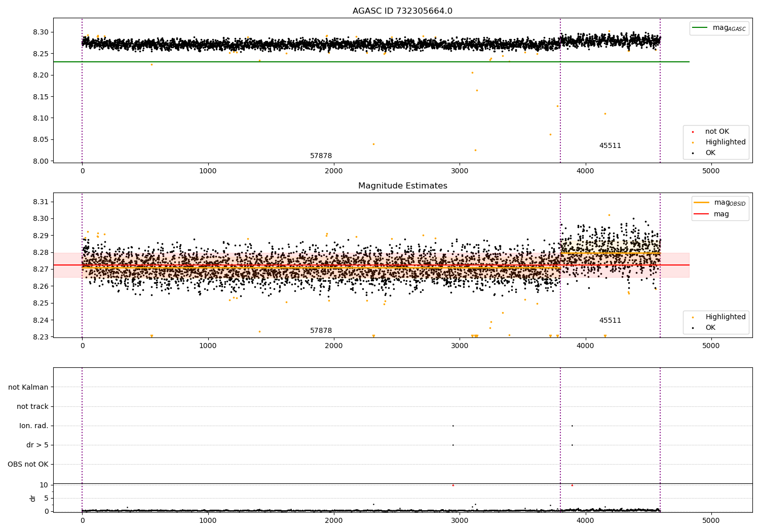
Task: Click the 8.29 y-axis tick label
Action: [41, 236]
